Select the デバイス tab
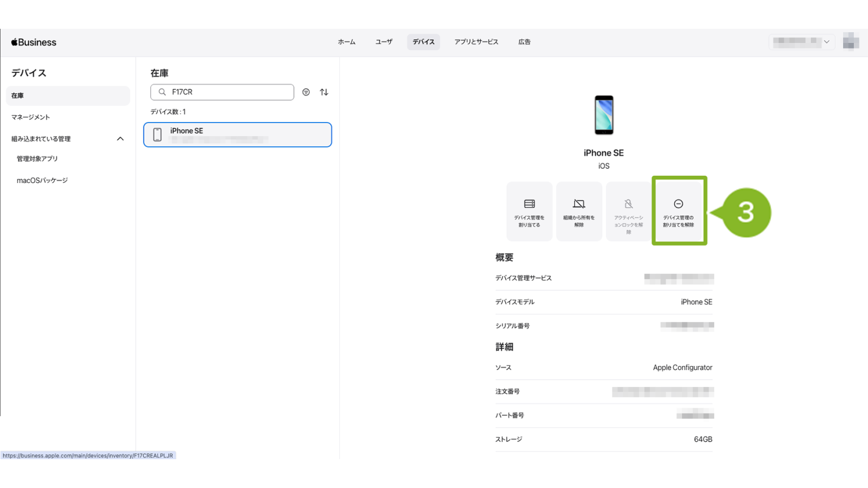The height and width of the screenshot is (488, 868). coord(423,42)
